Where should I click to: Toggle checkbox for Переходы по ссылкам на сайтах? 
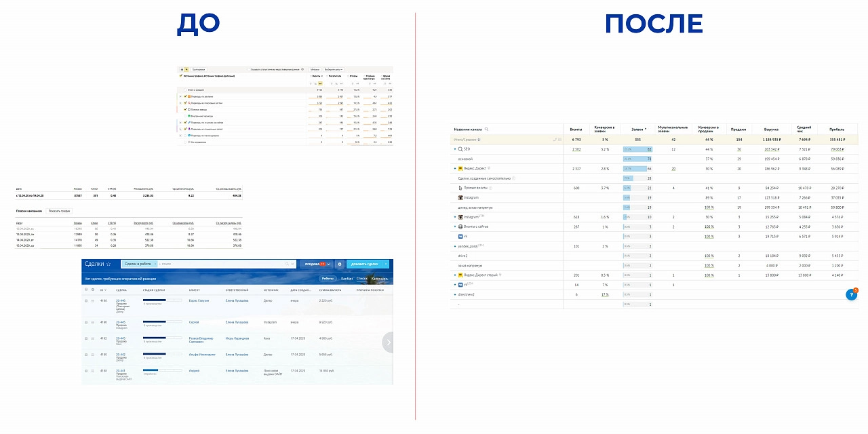click(185, 123)
